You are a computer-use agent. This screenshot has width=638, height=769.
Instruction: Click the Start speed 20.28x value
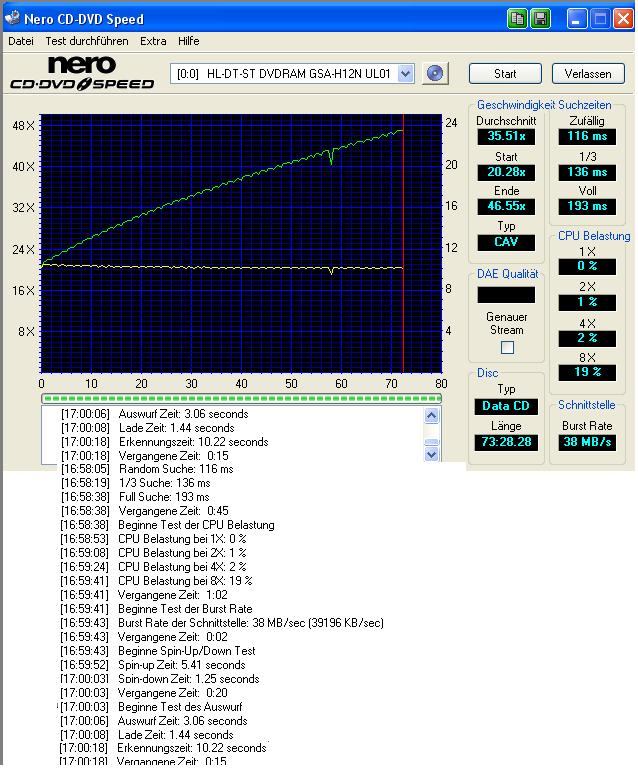point(506,172)
